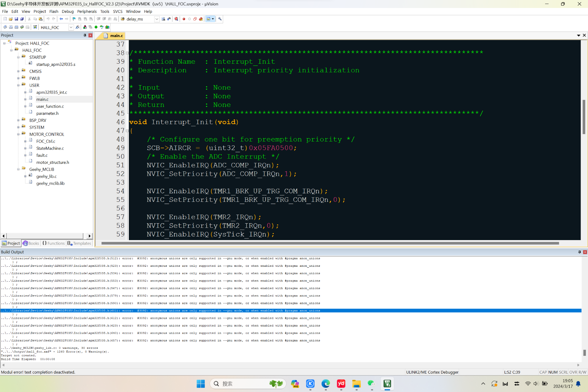This screenshot has width=588, height=392.
Task: Open the Flash menu
Action: tap(54, 11)
